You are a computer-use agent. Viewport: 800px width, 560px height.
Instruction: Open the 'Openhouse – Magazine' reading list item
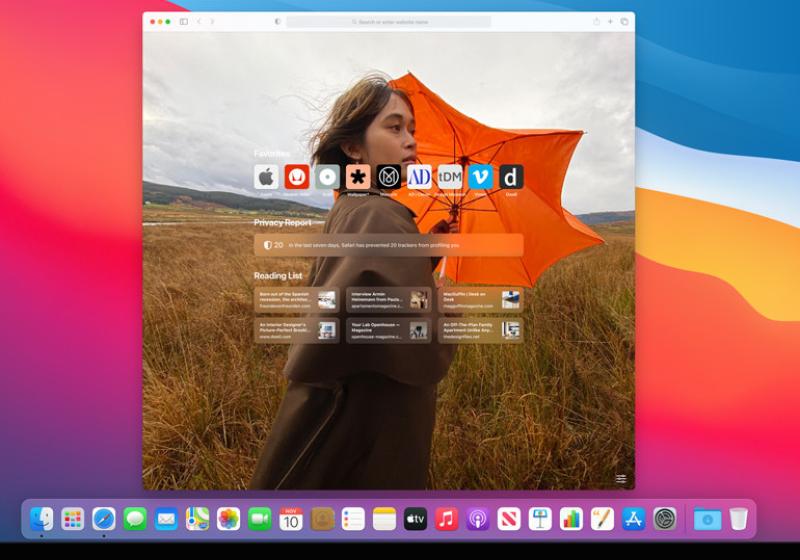pyautogui.click(x=389, y=330)
